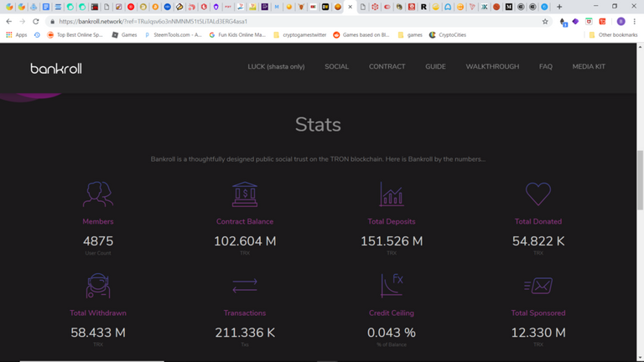Screen dimensions: 644x362
Task: Expand the cryptogamestwitter bookmark folder
Action: pyautogui.click(x=299, y=35)
